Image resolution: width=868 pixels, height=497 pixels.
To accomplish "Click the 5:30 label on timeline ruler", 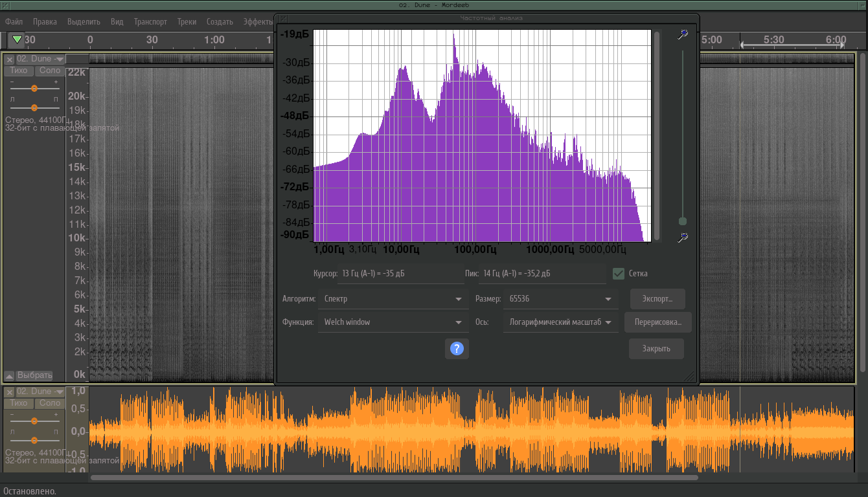I will [x=773, y=39].
